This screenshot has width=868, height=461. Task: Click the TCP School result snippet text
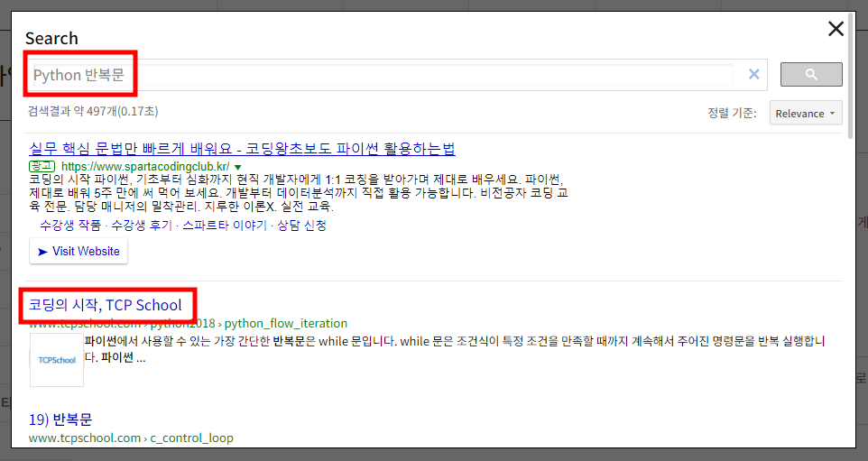(455, 349)
